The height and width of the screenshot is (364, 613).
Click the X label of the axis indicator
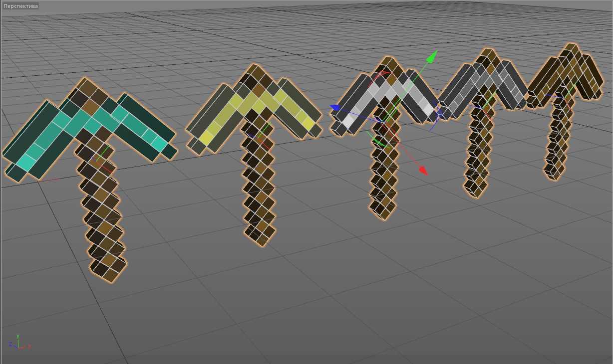point(29,347)
